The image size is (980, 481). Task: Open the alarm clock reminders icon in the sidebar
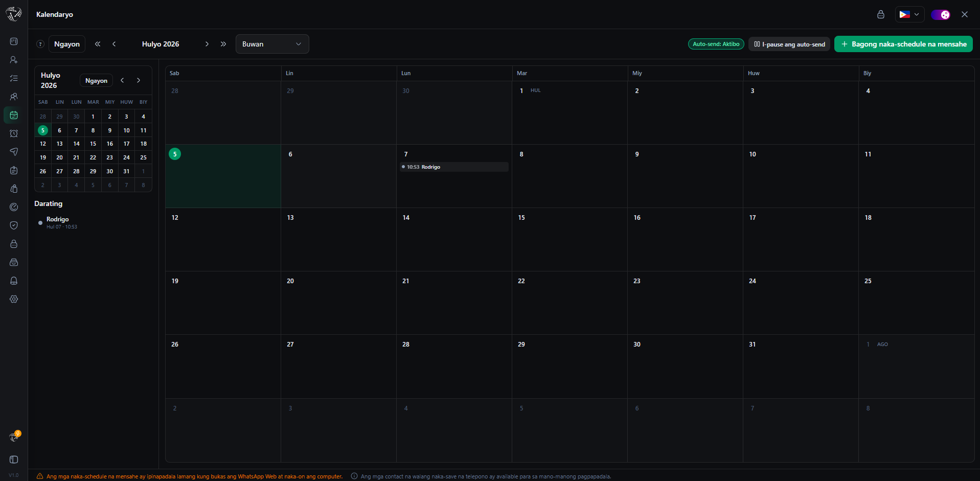pyautogui.click(x=14, y=133)
